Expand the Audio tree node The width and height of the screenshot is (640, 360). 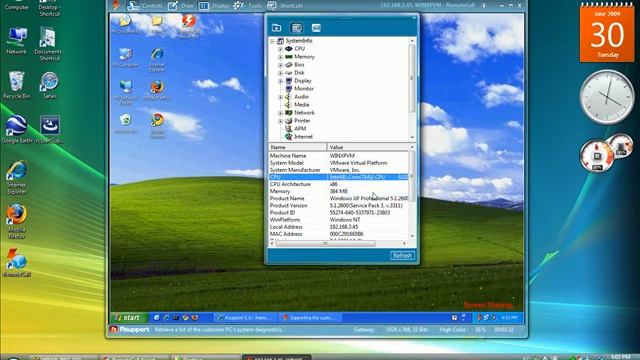280,97
